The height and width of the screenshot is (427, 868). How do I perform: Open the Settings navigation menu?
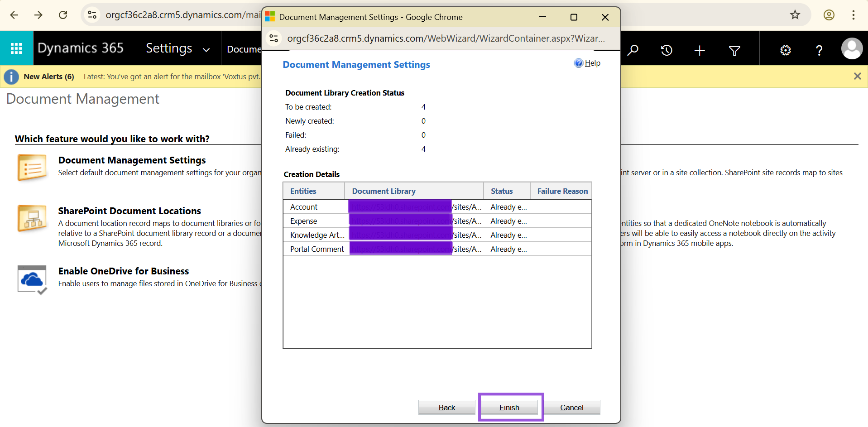169,48
